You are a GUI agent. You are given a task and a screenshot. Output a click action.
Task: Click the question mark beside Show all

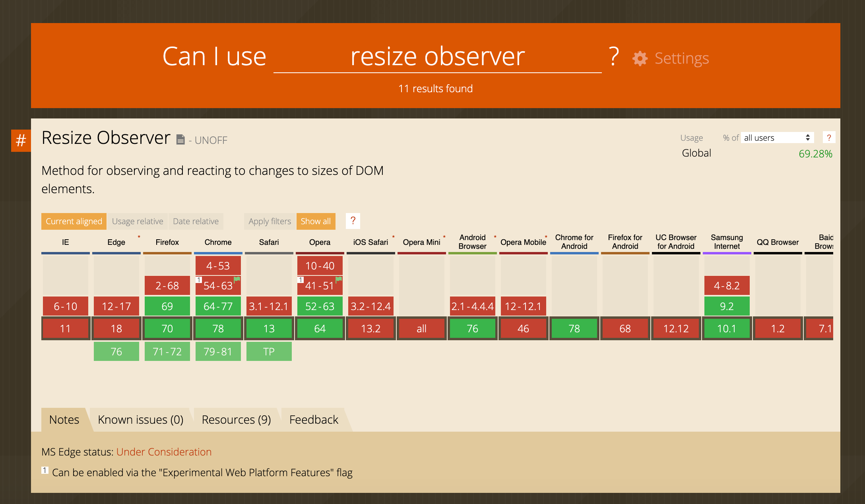point(353,221)
